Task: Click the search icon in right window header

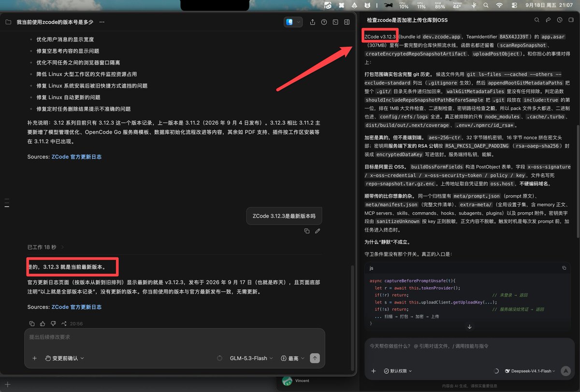Action: coord(536,20)
